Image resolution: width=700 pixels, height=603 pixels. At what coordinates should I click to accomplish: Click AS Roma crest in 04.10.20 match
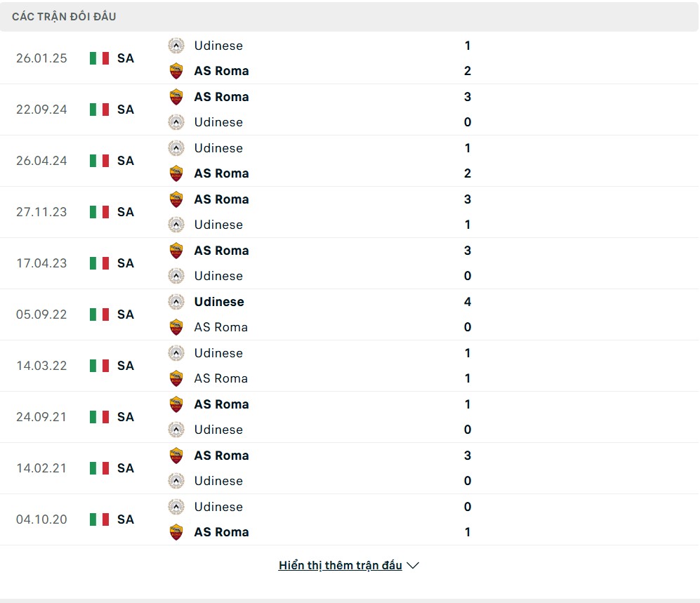pyautogui.click(x=176, y=532)
